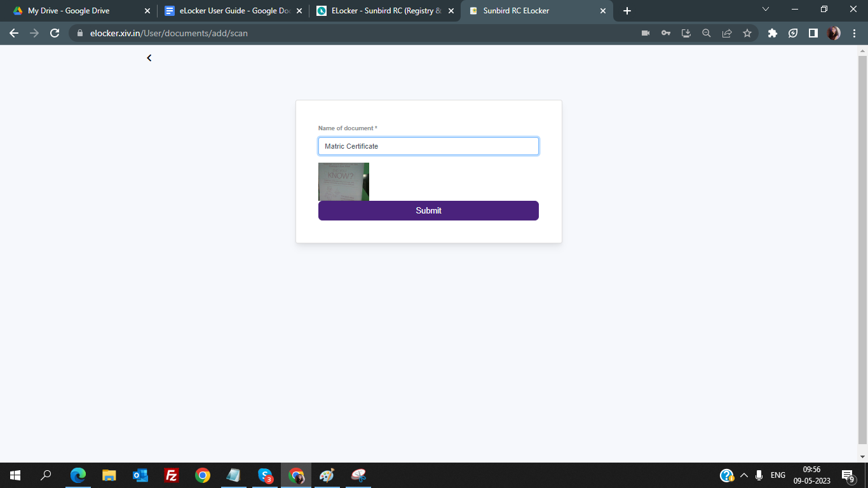The image size is (868, 488).
Task: Click the Submit button
Action: (428, 210)
